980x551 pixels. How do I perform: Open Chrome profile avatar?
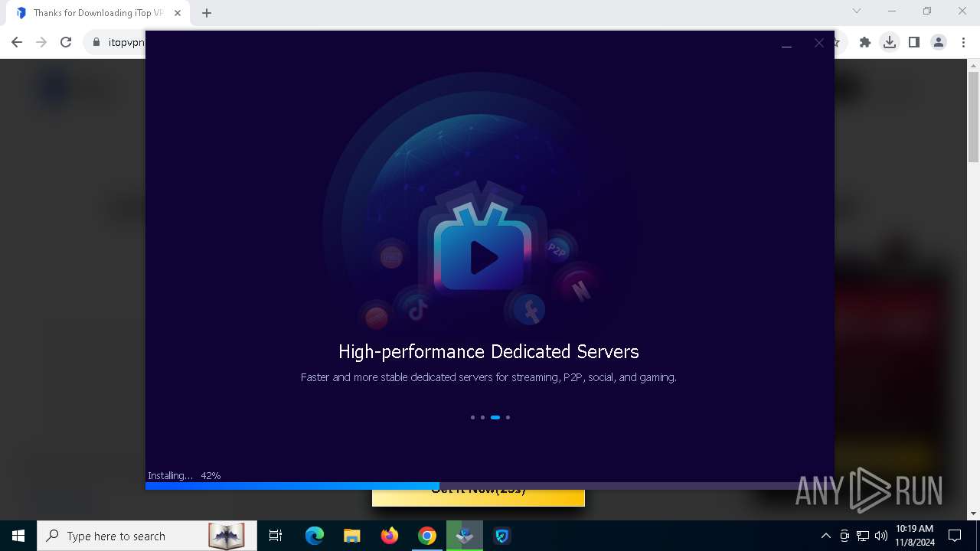point(939,42)
